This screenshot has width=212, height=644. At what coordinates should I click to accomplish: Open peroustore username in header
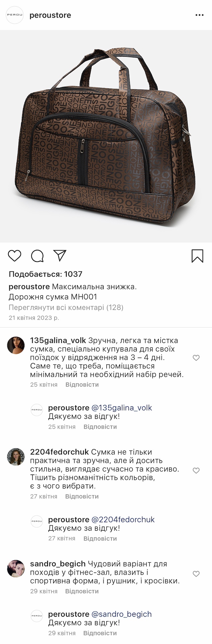click(x=50, y=15)
